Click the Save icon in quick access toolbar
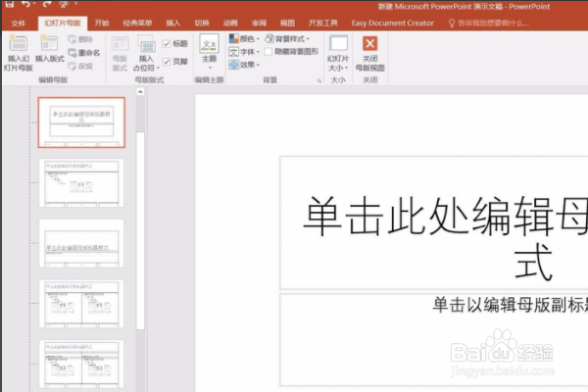 point(10,4)
